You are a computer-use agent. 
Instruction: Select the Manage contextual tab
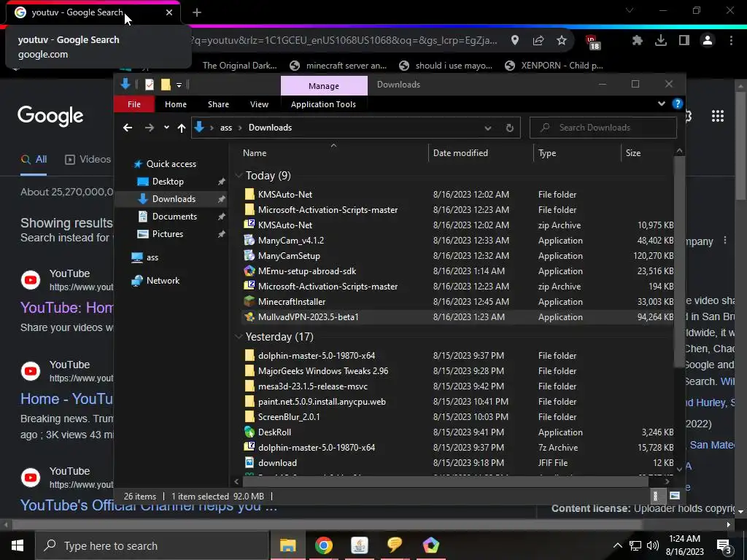coord(324,86)
